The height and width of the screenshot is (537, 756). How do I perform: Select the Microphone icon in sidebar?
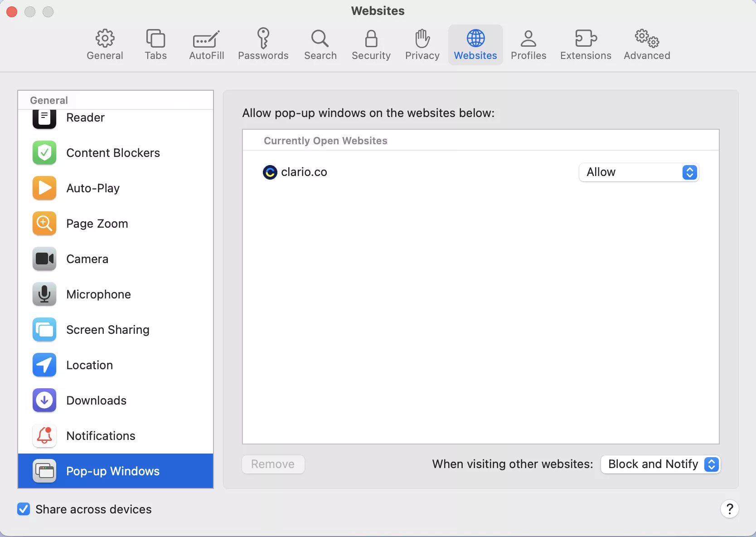pos(44,294)
